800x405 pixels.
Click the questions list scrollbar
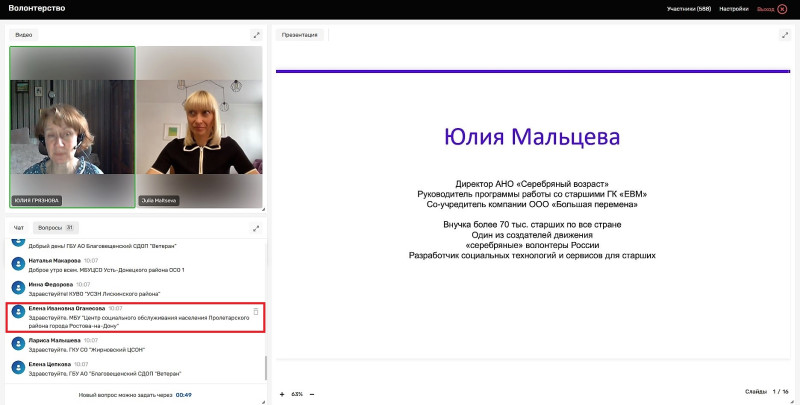265,368
